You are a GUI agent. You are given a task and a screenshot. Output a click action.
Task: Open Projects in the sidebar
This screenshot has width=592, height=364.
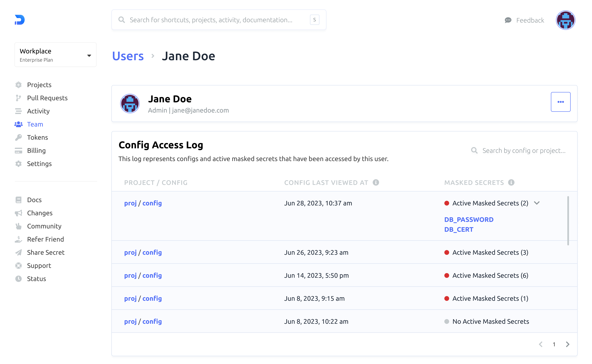[39, 85]
